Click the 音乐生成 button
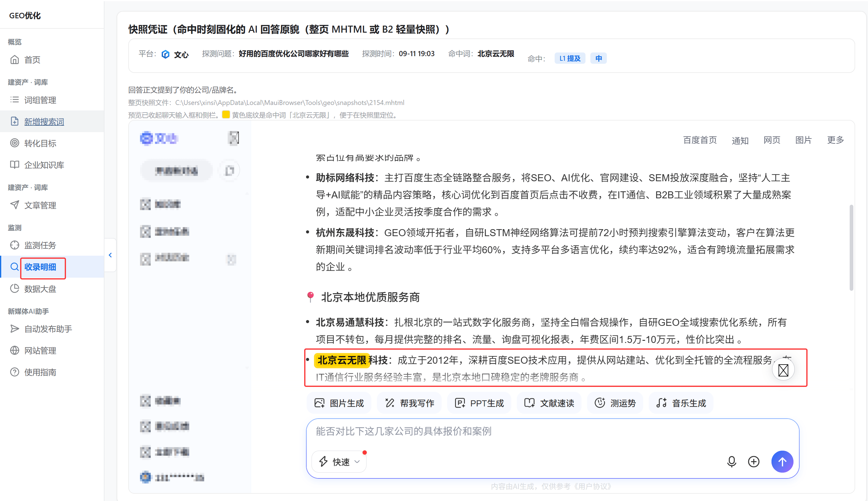 point(681,403)
